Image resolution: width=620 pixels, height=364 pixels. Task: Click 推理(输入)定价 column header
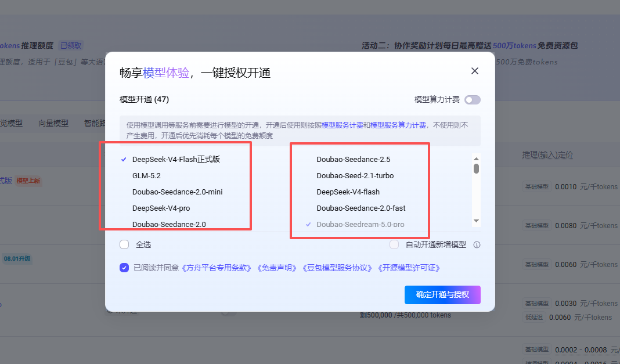pos(547,154)
